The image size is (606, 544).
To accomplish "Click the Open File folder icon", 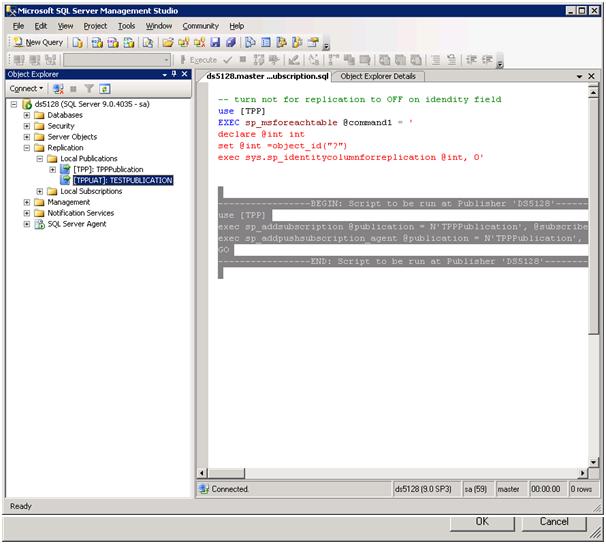I will click(x=168, y=42).
